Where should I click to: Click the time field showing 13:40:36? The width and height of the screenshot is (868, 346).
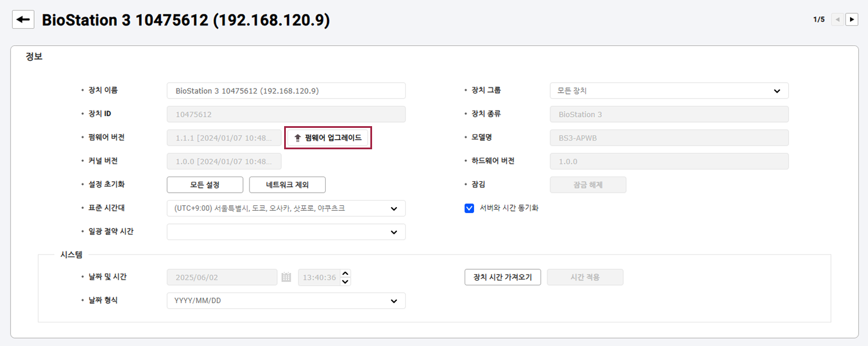[318, 278]
